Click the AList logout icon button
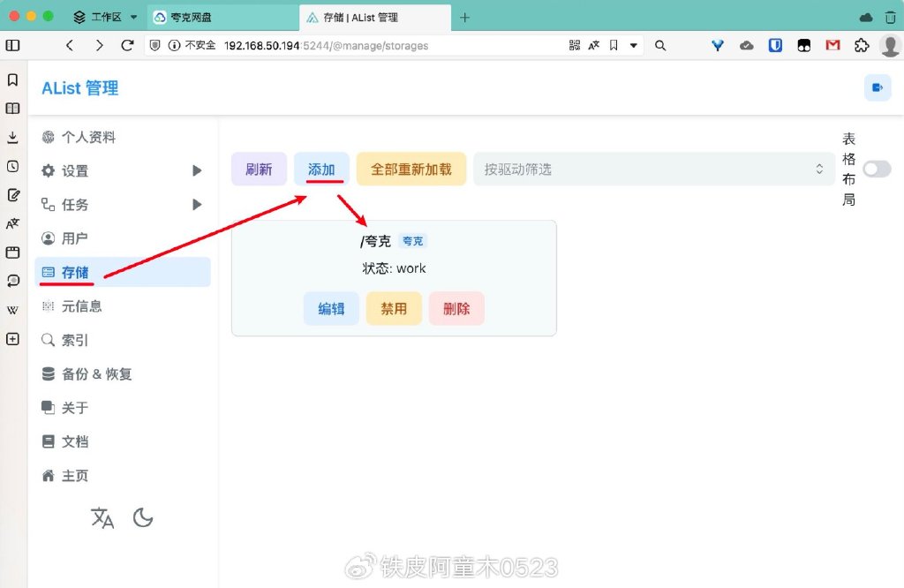 tap(878, 87)
